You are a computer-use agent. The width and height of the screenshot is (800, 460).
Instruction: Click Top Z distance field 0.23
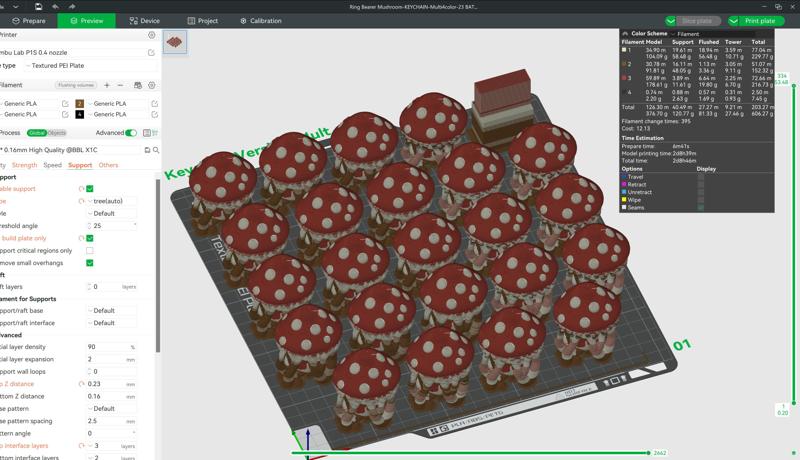(x=112, y=384)
